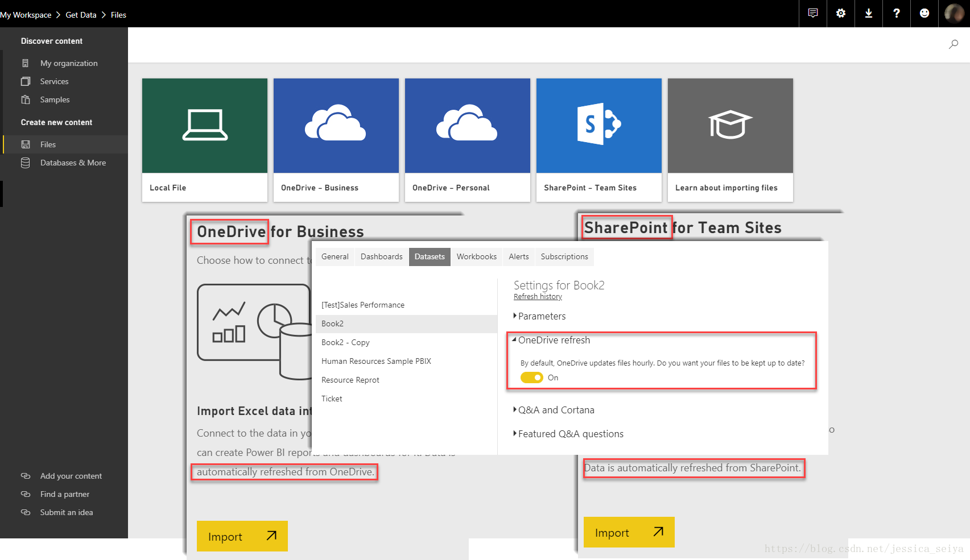Collapse the OneDrive refresh section

click(x=551, y=340)
